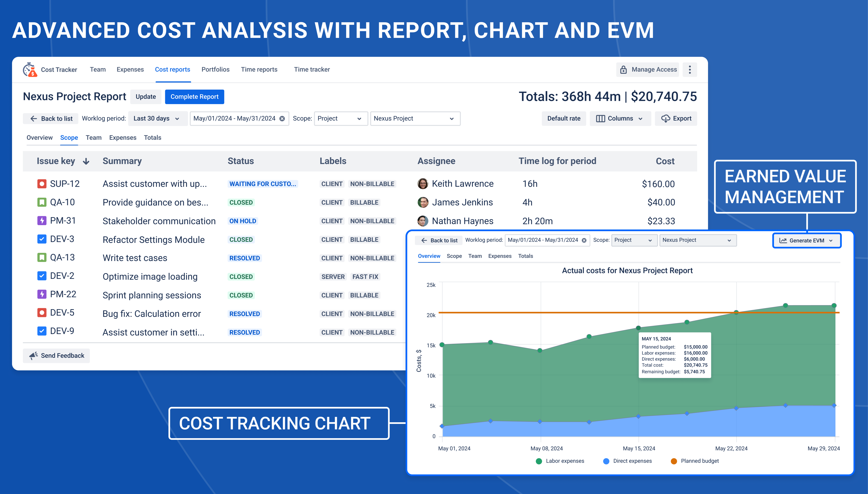
Task: Click the May 15 labor expenses data point
Action: coord(638,328)
